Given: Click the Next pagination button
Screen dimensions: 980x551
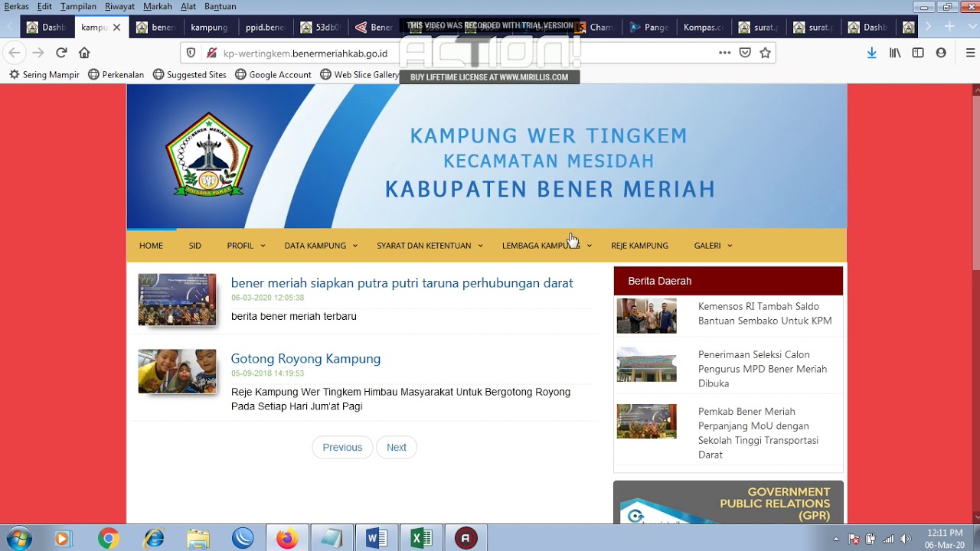Looking at the screenshot, I should [x=397, y=448].
